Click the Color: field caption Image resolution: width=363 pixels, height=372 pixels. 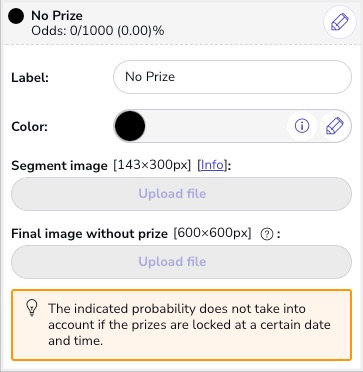29,127
